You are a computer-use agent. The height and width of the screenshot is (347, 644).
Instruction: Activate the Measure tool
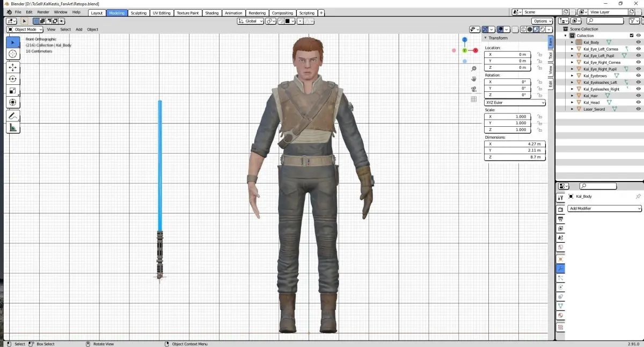tap(13, 128)
